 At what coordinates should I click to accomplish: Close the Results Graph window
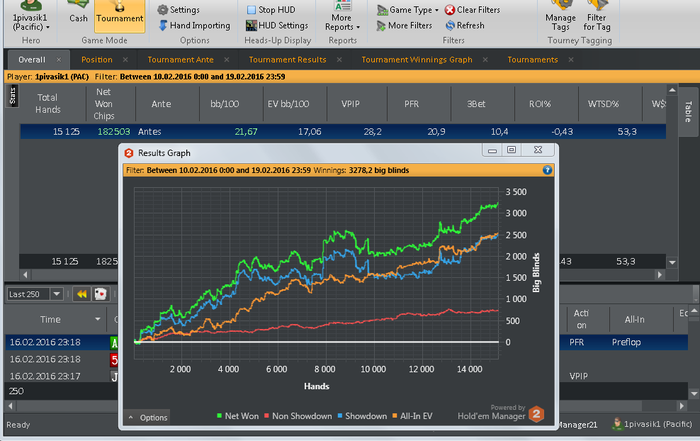[x=538, y=150]
